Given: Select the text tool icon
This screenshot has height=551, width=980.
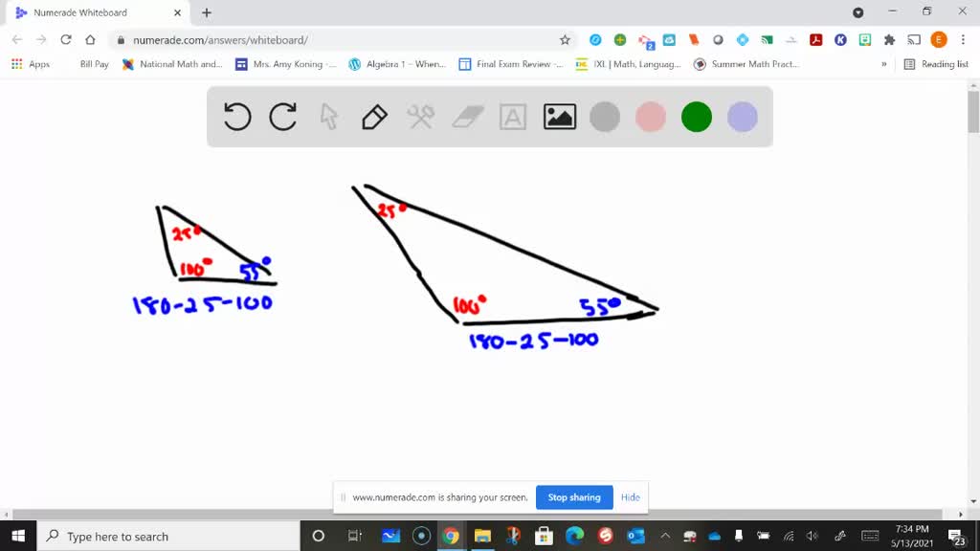Looking at the screenshot, I should coord(513,117).
